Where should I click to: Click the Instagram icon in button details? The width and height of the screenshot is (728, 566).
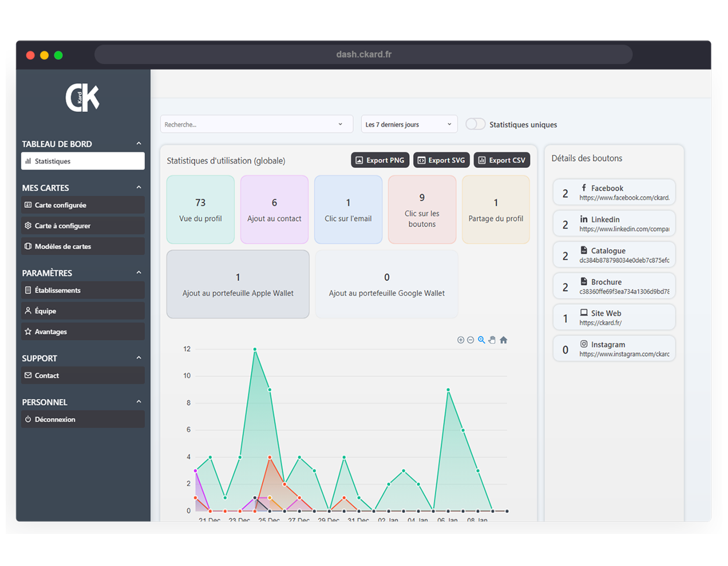[584, 344]
